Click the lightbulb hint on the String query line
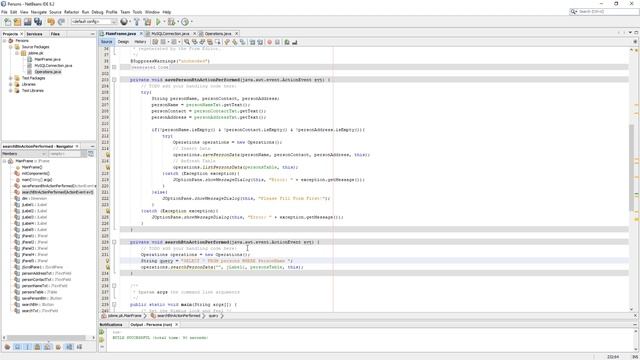 point(108,260)
